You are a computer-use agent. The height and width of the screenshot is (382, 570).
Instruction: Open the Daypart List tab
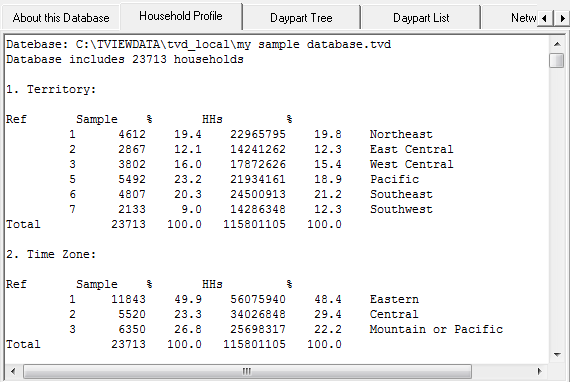click(421, 18)
